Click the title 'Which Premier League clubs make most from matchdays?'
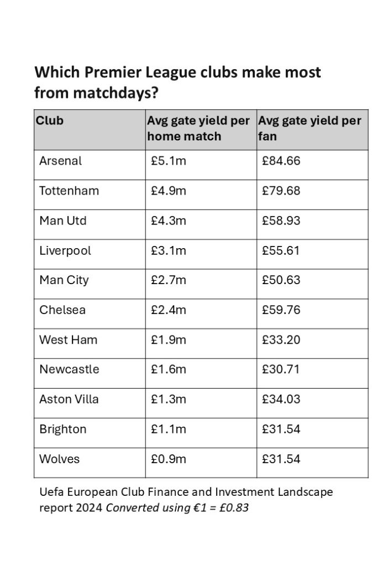 pos(177,82)
